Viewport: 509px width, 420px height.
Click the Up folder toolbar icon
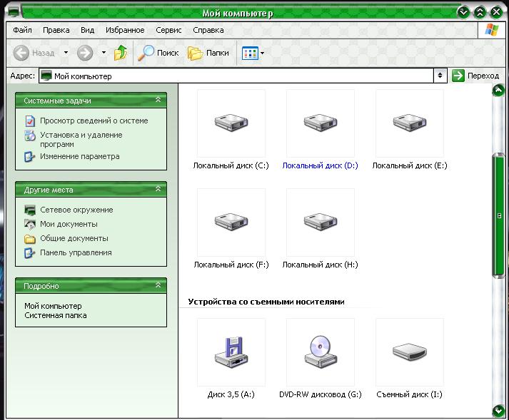(x=121, y=53)
